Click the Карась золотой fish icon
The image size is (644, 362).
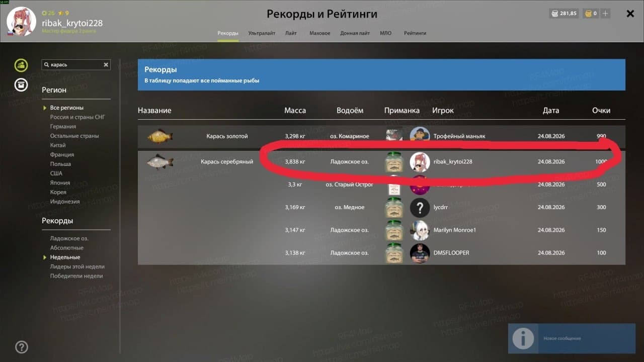point(160,136)
